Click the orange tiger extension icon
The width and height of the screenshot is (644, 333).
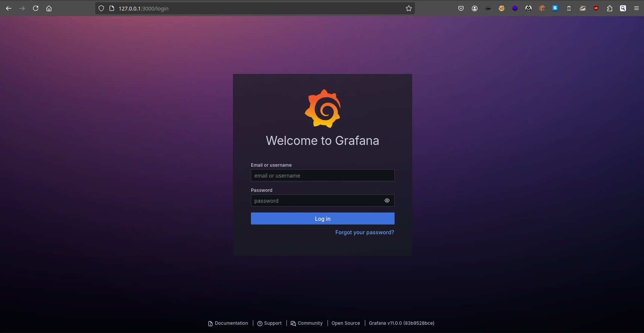click(x=501, y=8)
